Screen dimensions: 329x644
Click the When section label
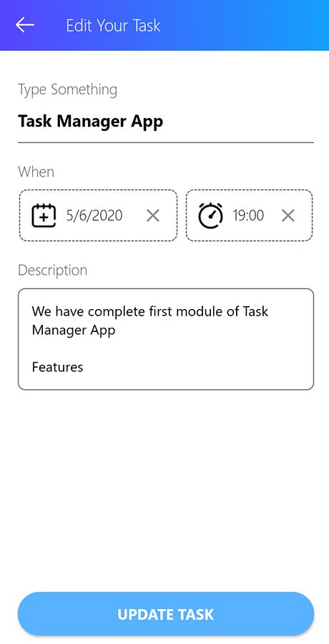tap(36, 172)
